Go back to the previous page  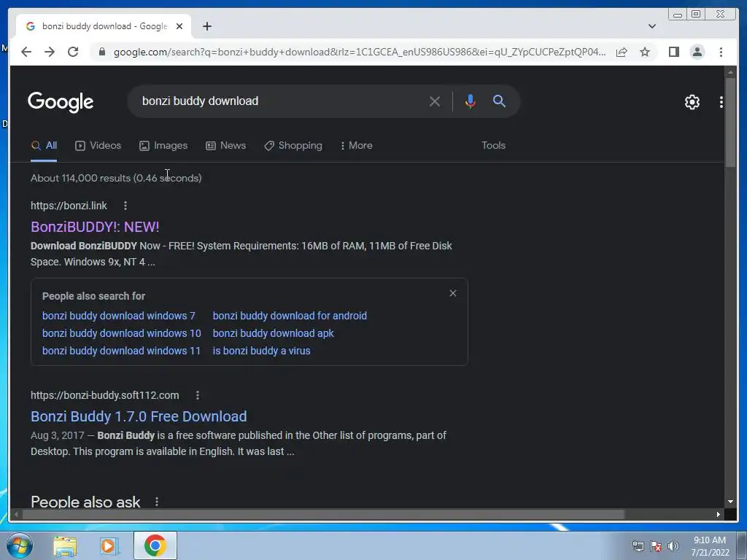coord(26,52)
